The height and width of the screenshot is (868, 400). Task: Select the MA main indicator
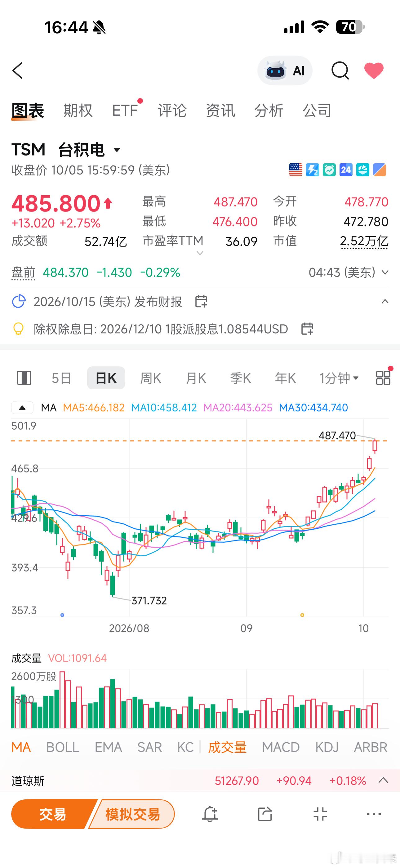click(21, 747)
